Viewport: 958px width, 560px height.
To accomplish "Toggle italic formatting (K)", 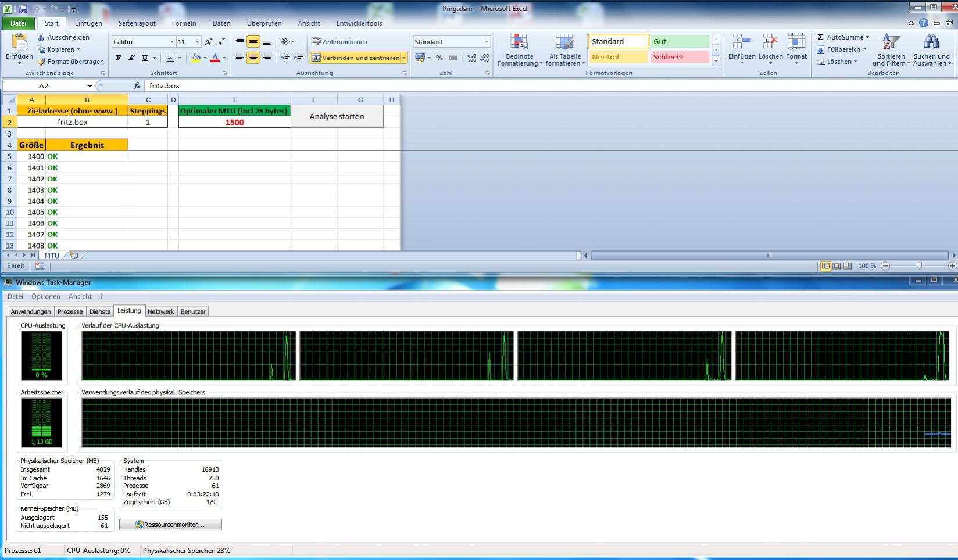I will (x=131, y=58).
